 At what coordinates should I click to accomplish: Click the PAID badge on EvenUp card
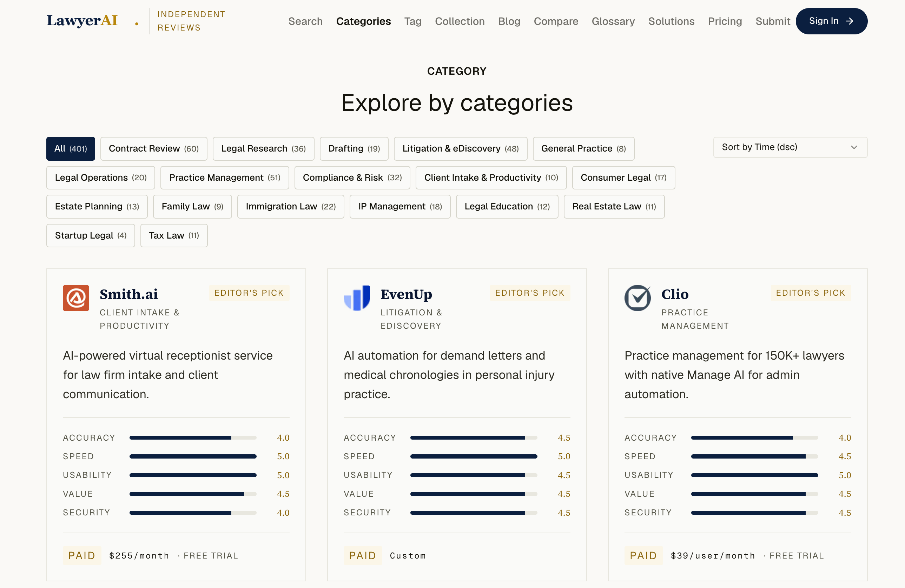[x=363, y=556]
